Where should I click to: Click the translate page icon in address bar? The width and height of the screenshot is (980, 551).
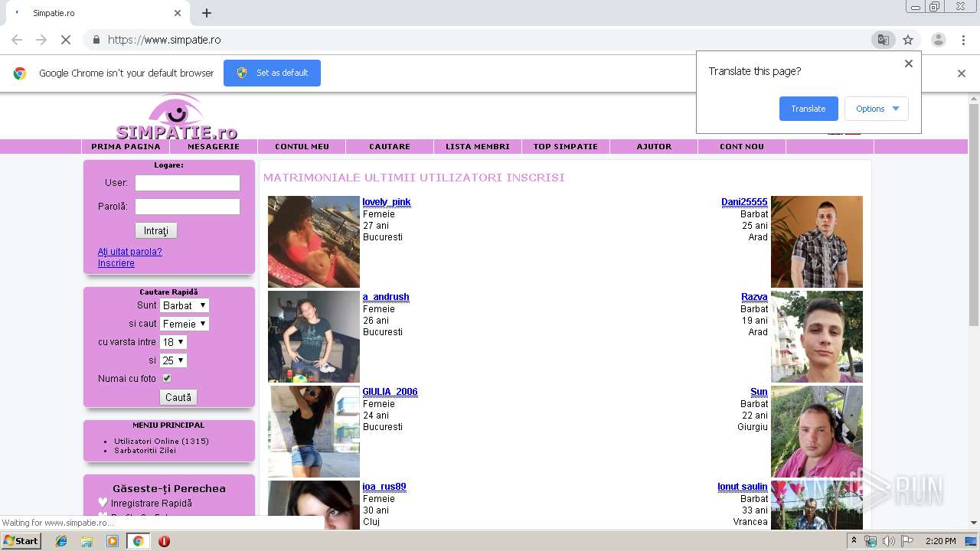[883, 40]
